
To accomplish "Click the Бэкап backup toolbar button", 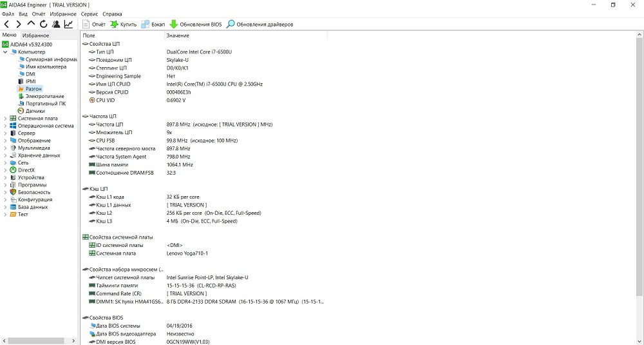I will [x=153, y=25].
